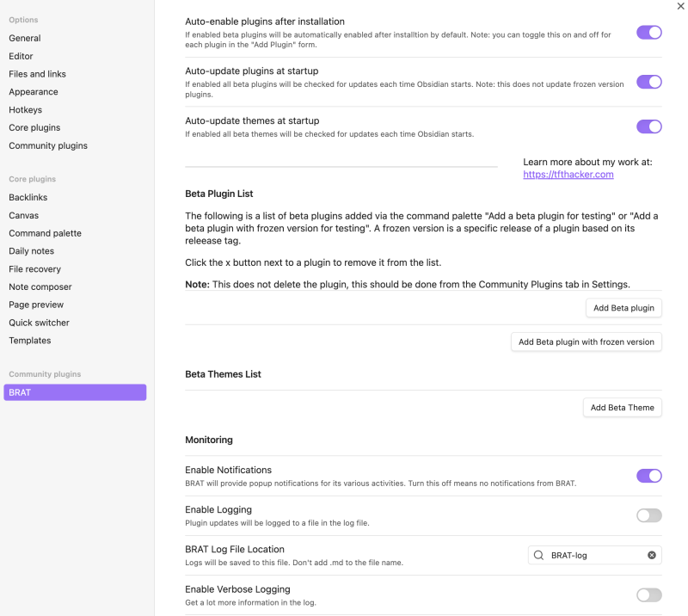Click the Add Beta plugin button

click(623, 307)
